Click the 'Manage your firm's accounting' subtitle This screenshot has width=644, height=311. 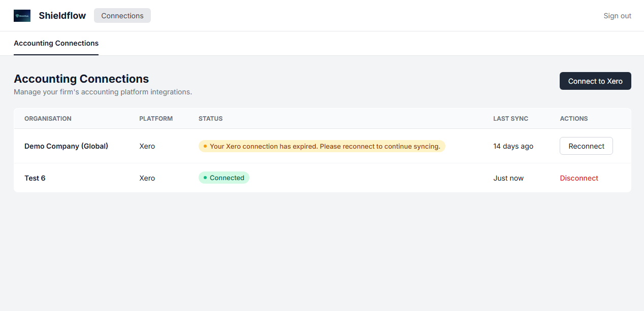pos(103,92)
